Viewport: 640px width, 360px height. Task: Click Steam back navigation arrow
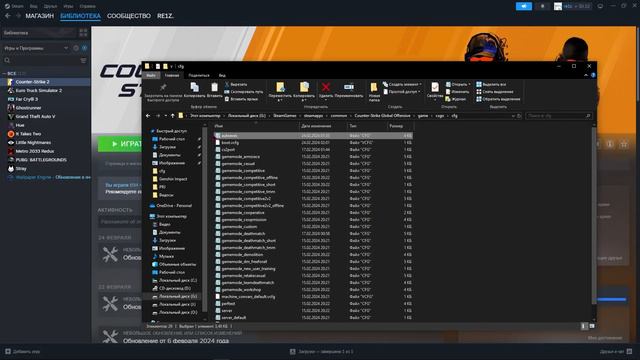8,16
